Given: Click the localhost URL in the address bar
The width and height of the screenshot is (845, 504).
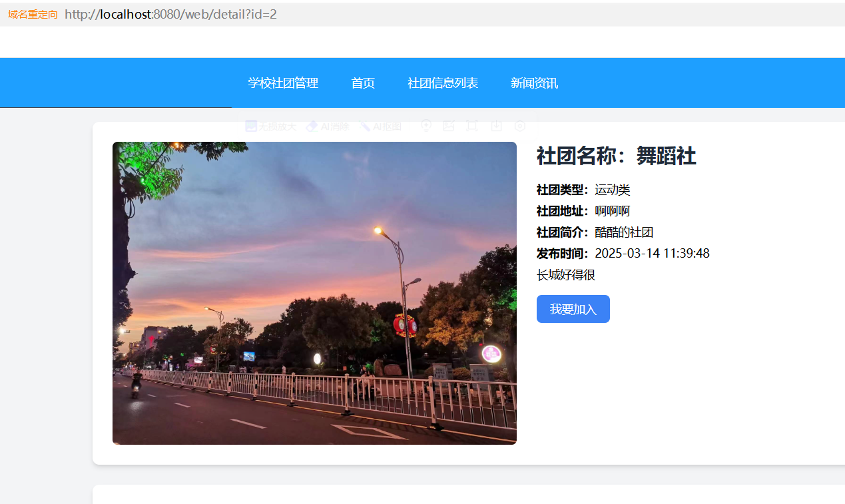Looking at the screenshot, I should [170, 15].
